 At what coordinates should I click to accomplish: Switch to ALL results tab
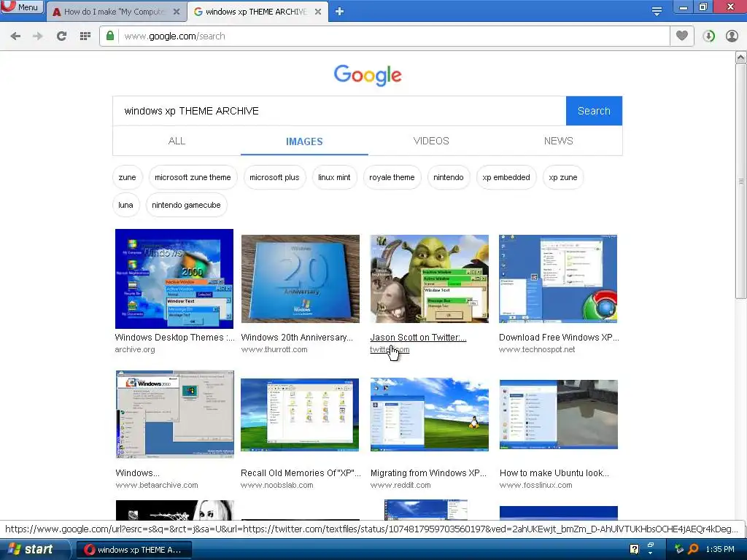point(177,141)
